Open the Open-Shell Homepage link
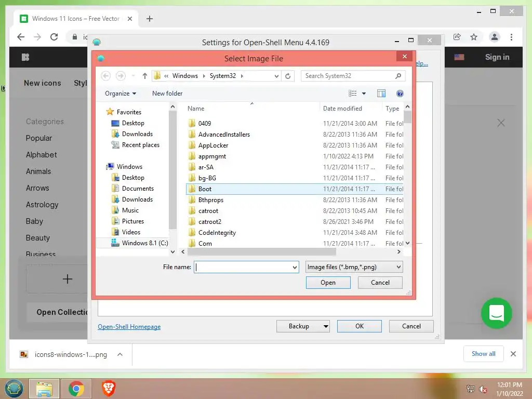Viewport: 532px width, 399px height. 129,326
